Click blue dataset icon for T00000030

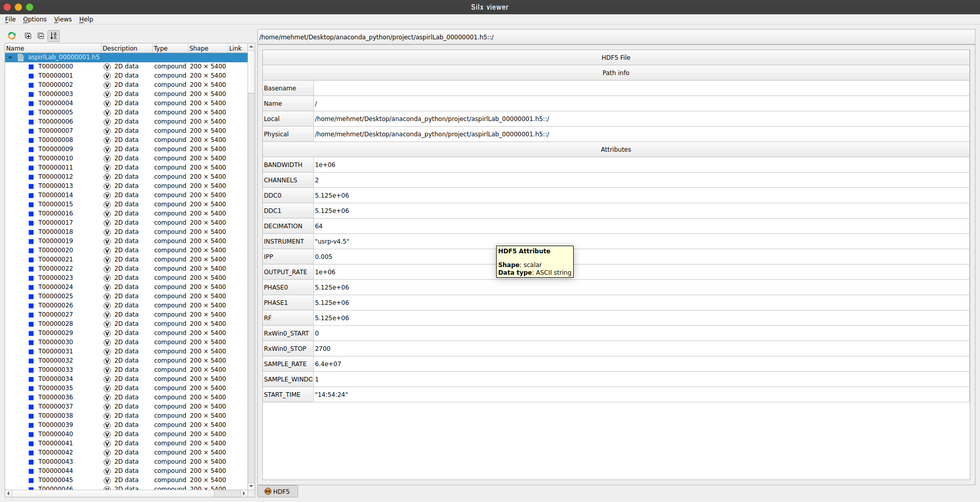[x=31, y=343]
